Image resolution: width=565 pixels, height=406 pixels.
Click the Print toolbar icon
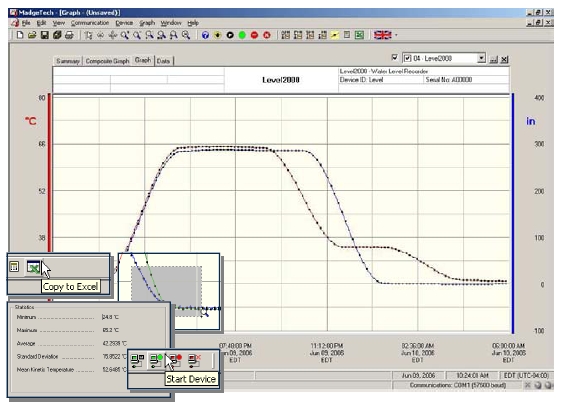69,35
